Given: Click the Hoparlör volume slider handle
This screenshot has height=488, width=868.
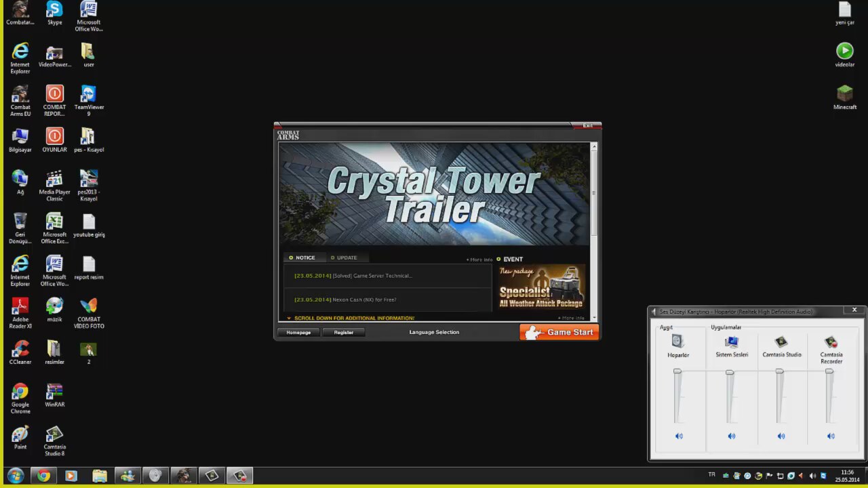Looking at the screenshot, I should [677, 371].
